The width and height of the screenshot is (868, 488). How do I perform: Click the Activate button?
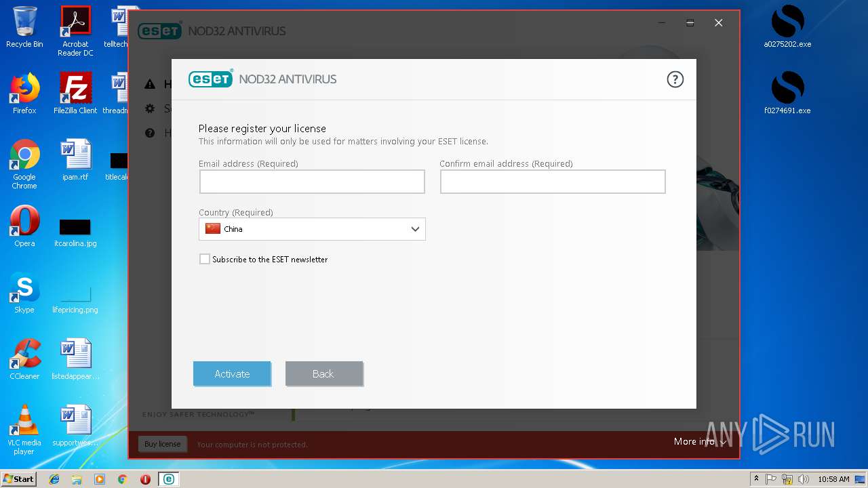pyautogui.click(x=232, y=373)
